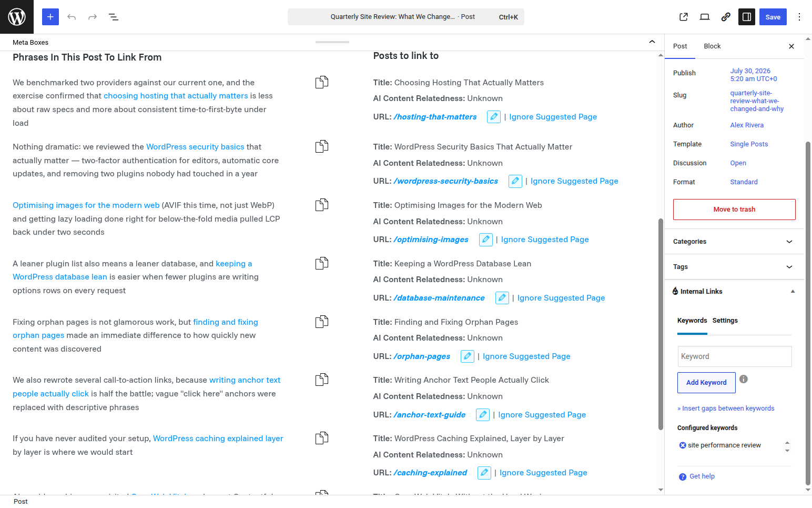Click the Keyword input field
The width and height of the screenshot is (812, 508).
pyautogui.click(x=735, y=356)
